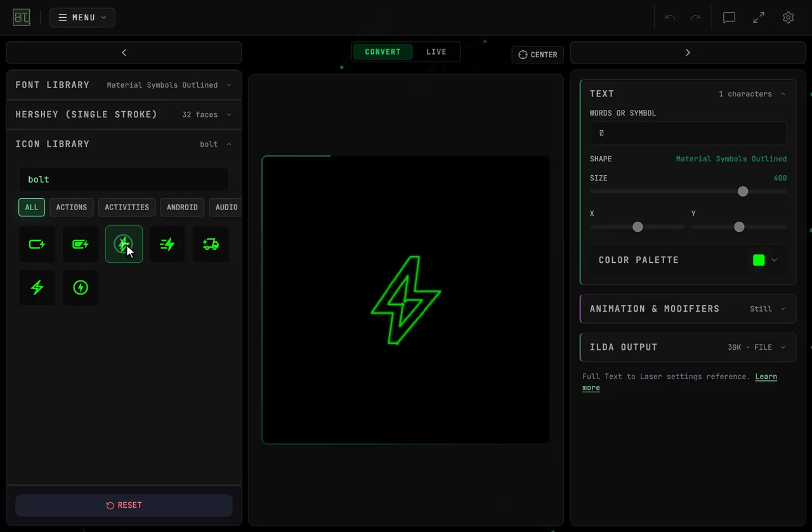Filter icons by ANDROID category
This screenshot has height=532, width=812.
click(182, 208)
